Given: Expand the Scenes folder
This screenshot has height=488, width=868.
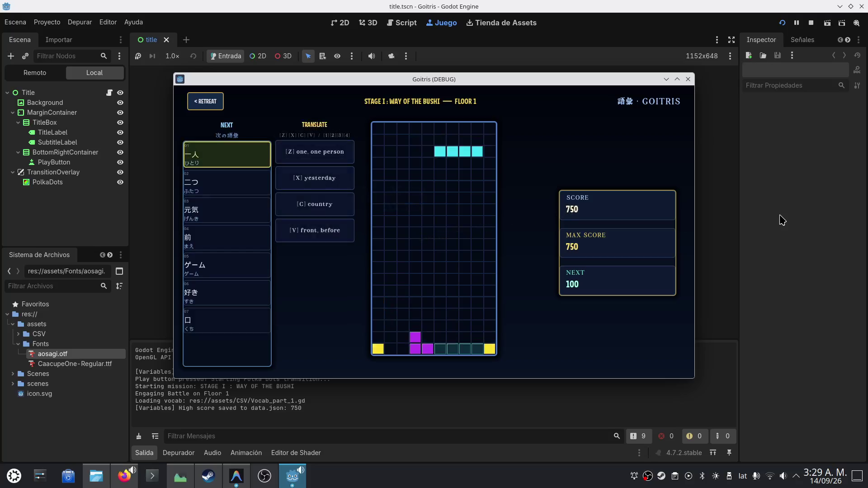Looking at the screenshot, I should (x=13, y=374).
